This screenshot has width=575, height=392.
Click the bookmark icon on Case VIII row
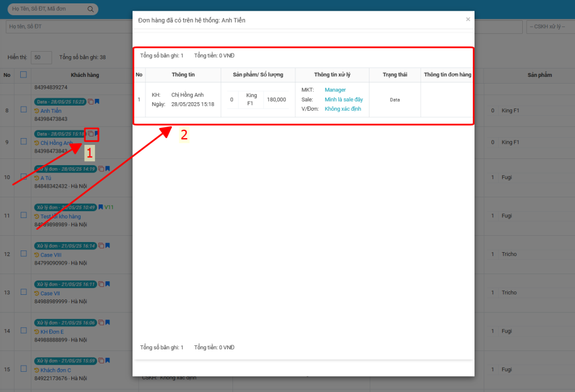pyautogui.click(x=107, y=245)
